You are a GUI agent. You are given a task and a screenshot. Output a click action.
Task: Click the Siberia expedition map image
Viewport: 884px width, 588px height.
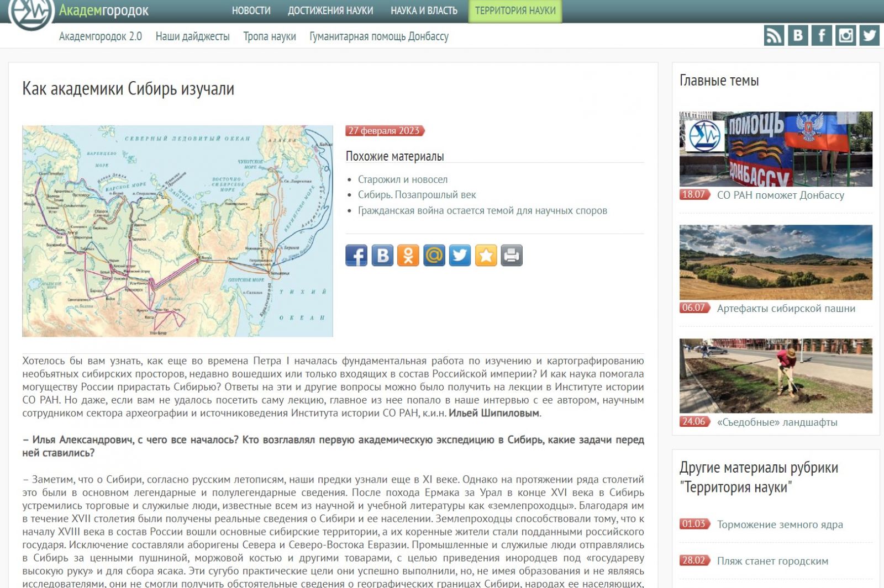tap(177, 231)
